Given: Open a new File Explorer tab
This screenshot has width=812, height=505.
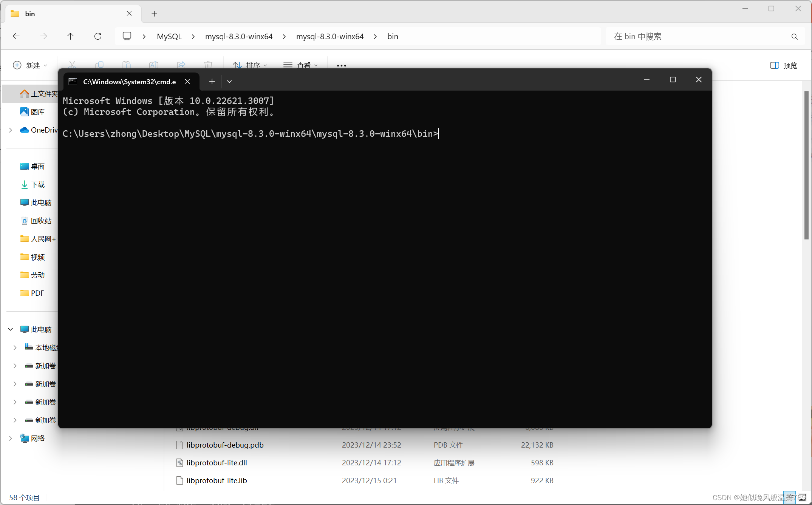Looking at the screenshot, I should click(x=154, y=14).
